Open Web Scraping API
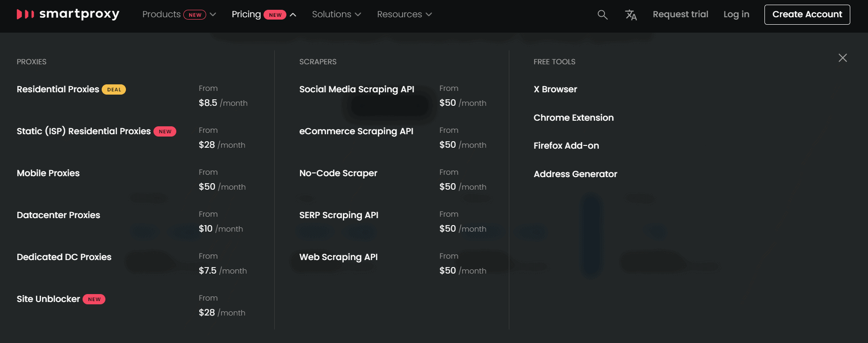The width and height of the screenshot is (868, 343). pyautogui.click(x=339, y=257)
